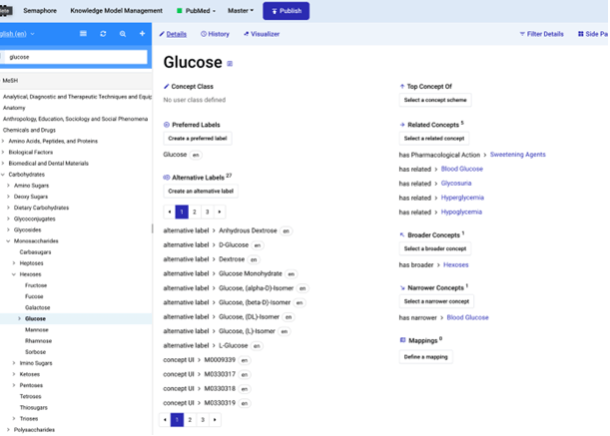The height and width of the screenshot is (436, 610).
Task: Open the list view icon in blue toolbar
Action: tap(83, 34)
